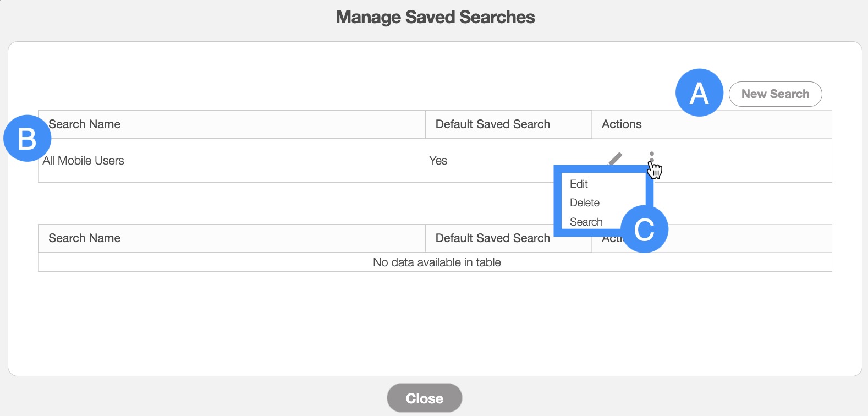Choose Delete from the actions popup menu
Screen dimensions: 868x416
click(585, 202)
